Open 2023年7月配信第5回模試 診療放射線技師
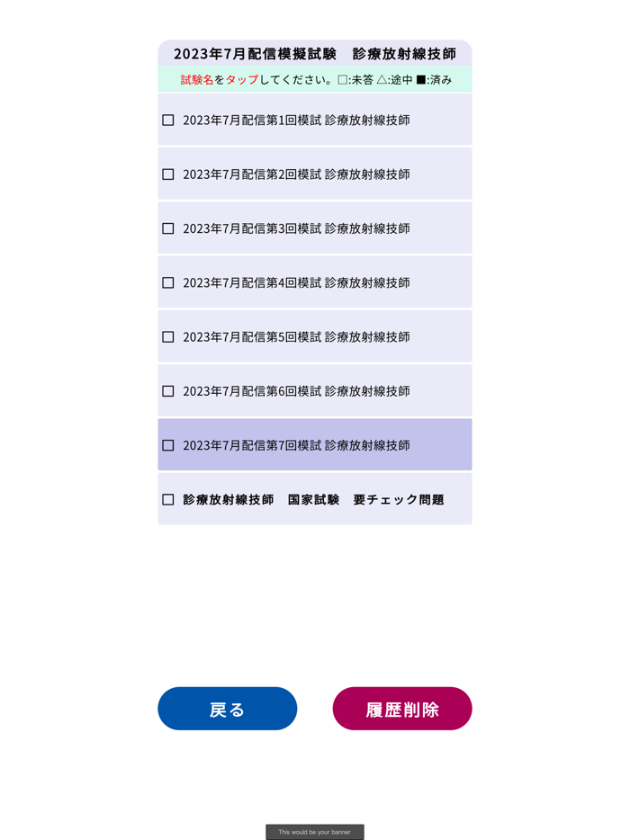630x840 pixels. tap(297, 336)
